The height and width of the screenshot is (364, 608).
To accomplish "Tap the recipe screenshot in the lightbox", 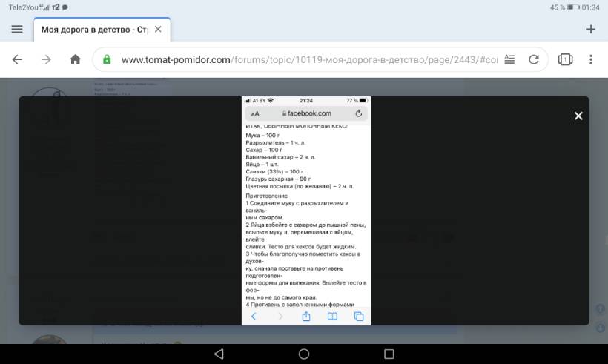I will [x=305, y=211].
